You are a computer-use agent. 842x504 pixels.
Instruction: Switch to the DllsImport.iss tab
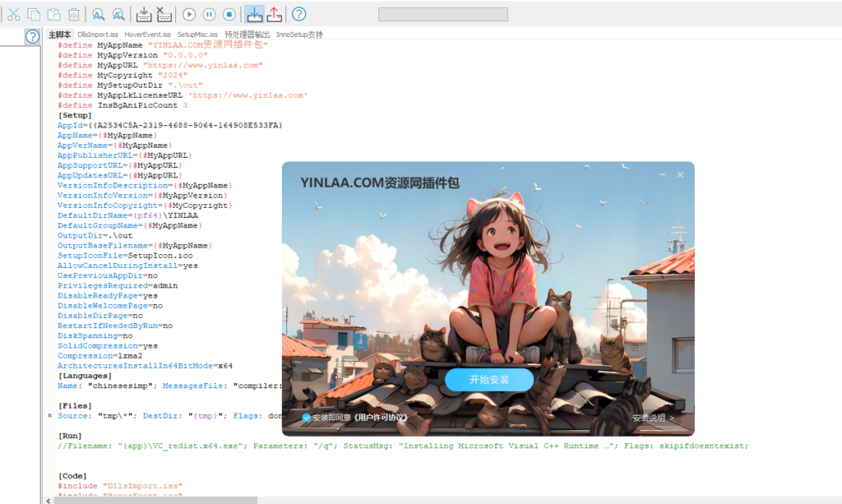[x=98, y=35]
